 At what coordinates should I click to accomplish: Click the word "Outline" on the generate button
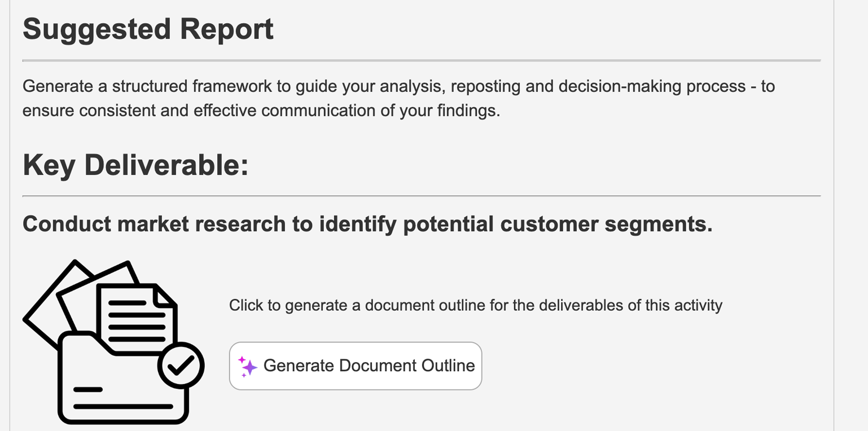445,366
